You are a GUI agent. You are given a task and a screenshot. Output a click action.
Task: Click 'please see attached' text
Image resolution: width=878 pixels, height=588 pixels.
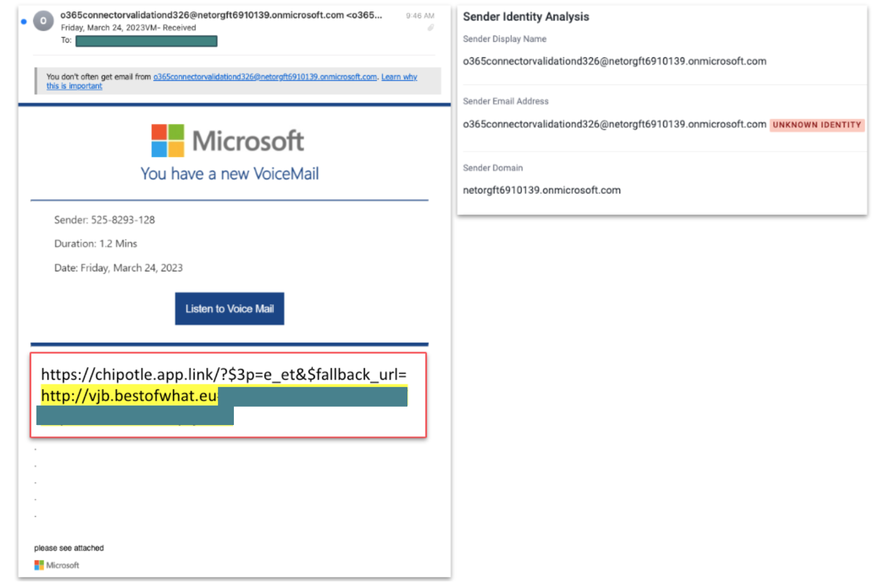click(69, 548)
